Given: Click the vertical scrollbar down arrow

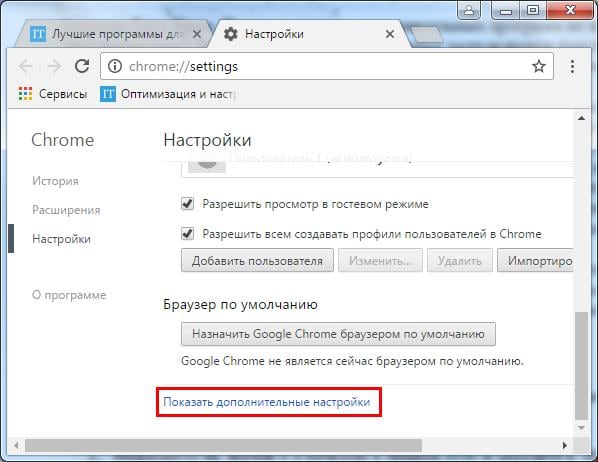Looking at the screenshot, I should point(581,428).
